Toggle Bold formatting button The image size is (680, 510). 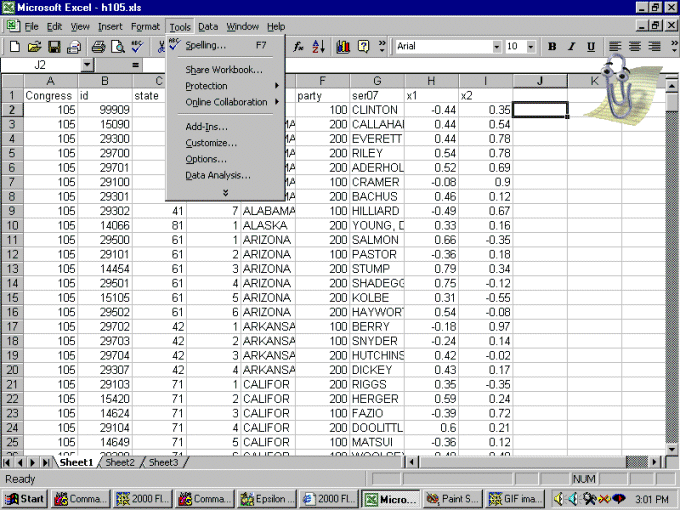[x=553, y=46]
